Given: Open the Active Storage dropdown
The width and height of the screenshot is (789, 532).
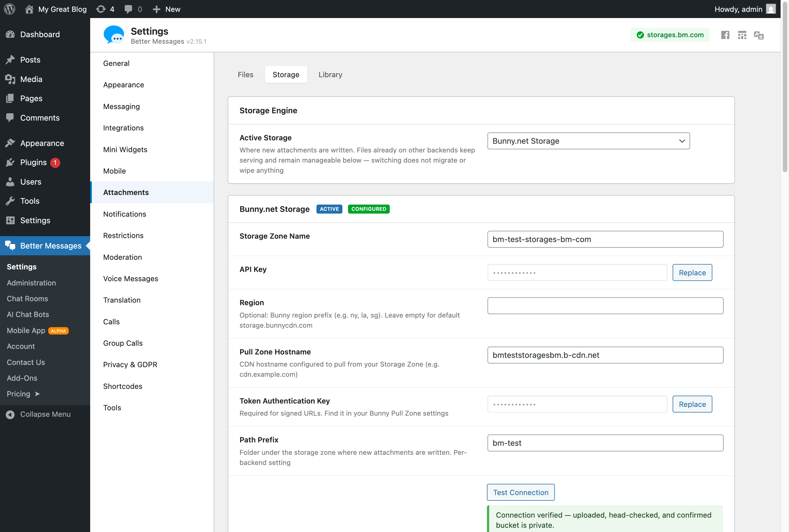Looking at the screenshot, I should click(x=589, y=141).
